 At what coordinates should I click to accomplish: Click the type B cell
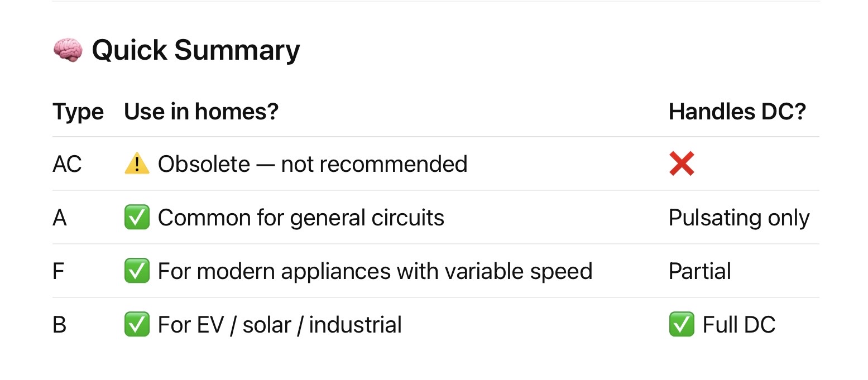pos(60,325)
